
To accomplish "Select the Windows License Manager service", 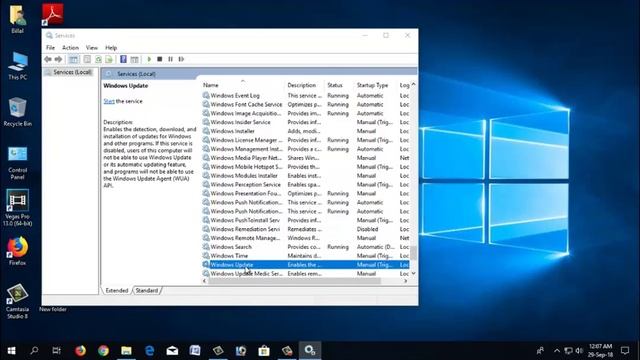I will pyautogui.click(x=305, y=140).
